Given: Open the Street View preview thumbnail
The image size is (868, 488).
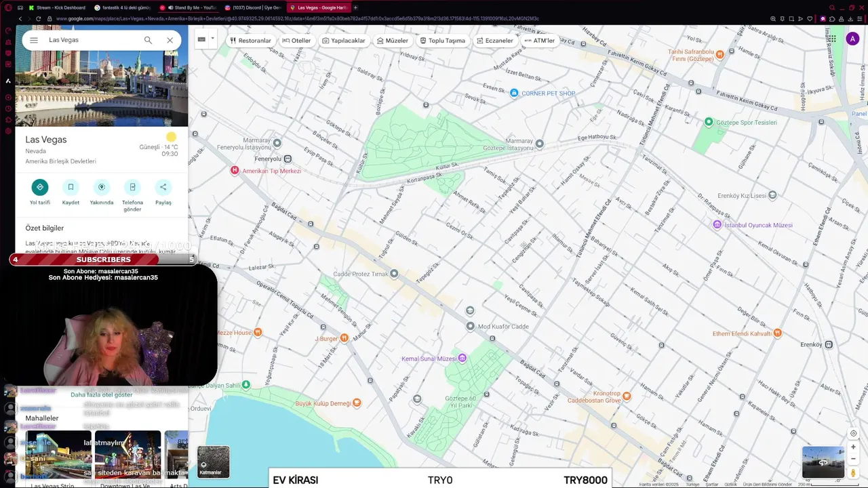Looking at the screenshot, I should (x=823, y=462).
